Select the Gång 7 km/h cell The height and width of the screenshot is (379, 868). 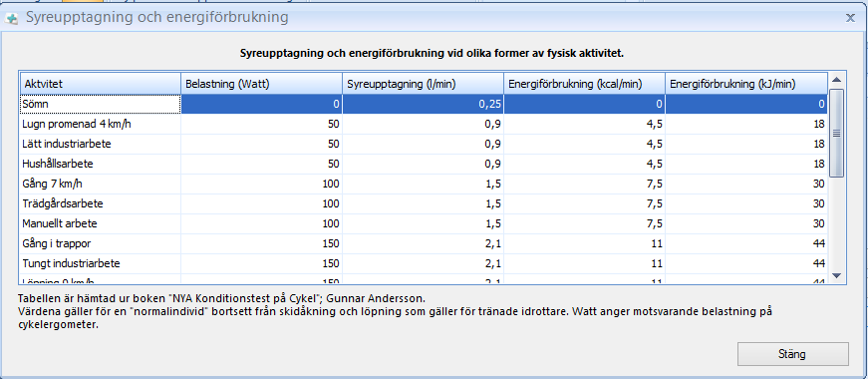pos(101,184)
